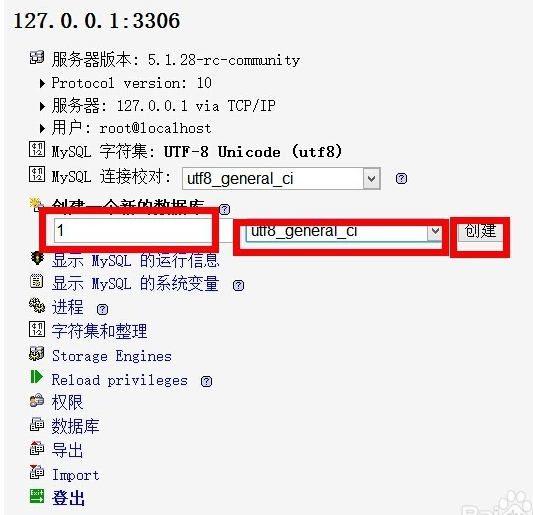Open the Storage Engines link
The height and width of the screenshot is (515, 533).
(x=112, y=356)
